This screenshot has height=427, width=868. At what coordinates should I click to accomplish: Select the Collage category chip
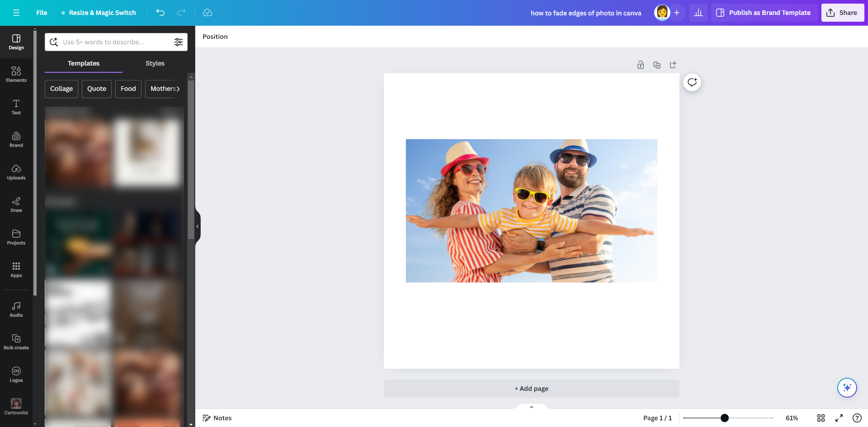tap(61, 89)
